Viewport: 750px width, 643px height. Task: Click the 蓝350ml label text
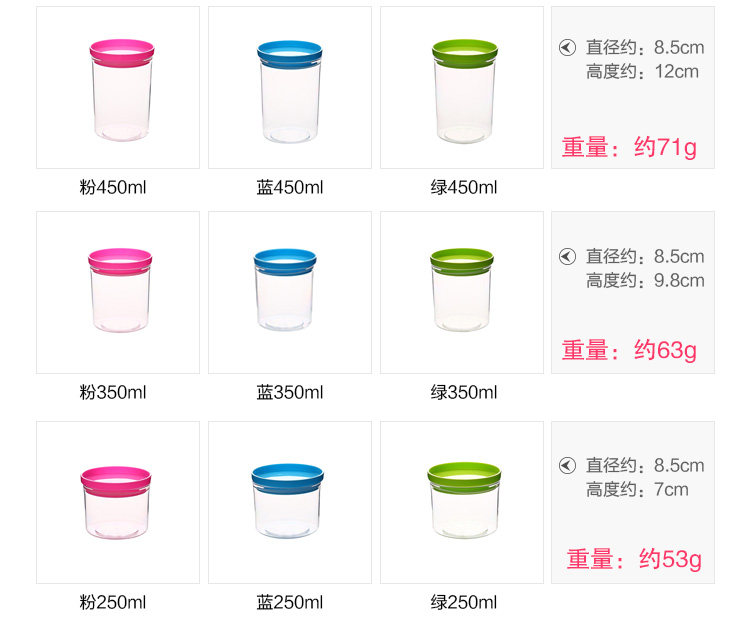point(290,392)
